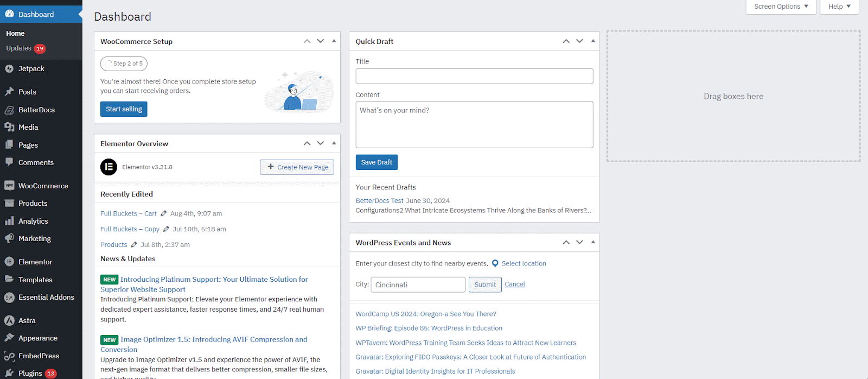Click the Save Draft button
This screenshot has width=868, height=379.
pos(376,162)
